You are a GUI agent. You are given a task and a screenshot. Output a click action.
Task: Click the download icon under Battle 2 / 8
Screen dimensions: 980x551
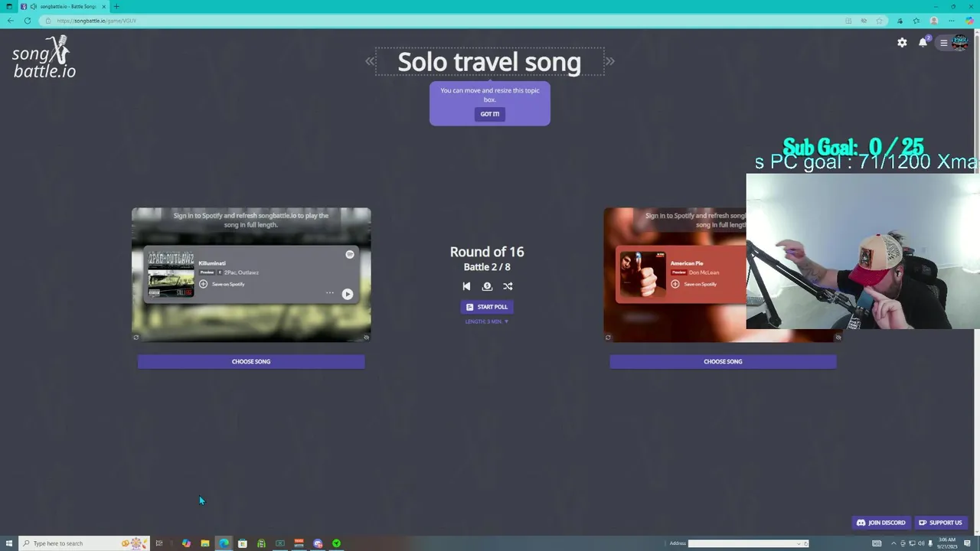coord(487,286)
